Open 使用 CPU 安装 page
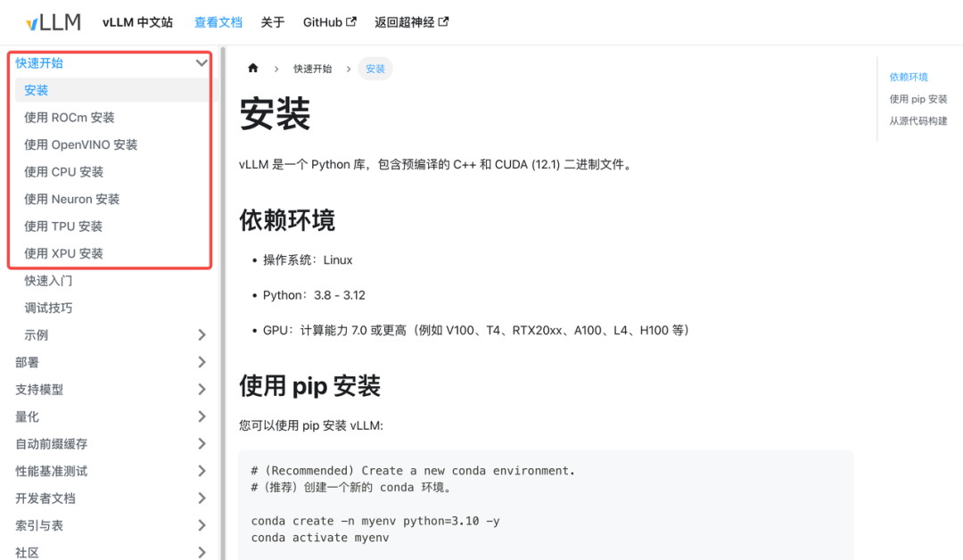963x560 pixels. point(64,172)
